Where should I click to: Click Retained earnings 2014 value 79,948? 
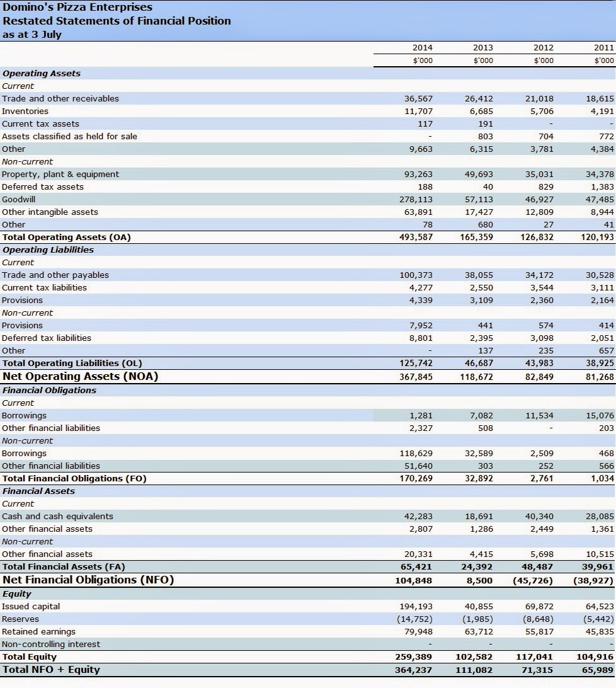point(419,631)
